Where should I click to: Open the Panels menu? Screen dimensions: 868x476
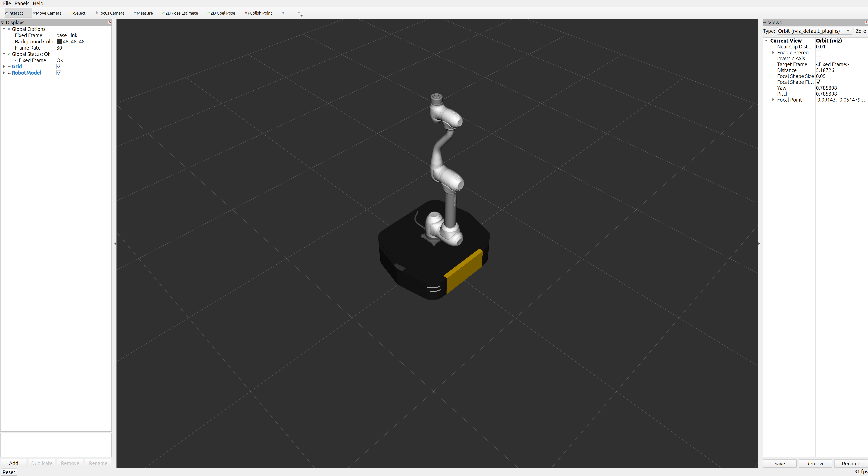click(22, 3)
